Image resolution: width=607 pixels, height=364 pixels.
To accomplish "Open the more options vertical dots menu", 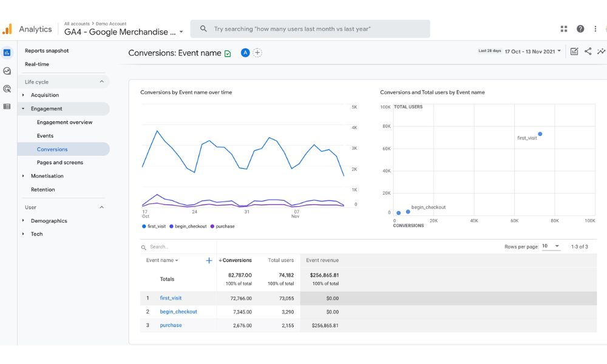I will click(x=595, y=29).
